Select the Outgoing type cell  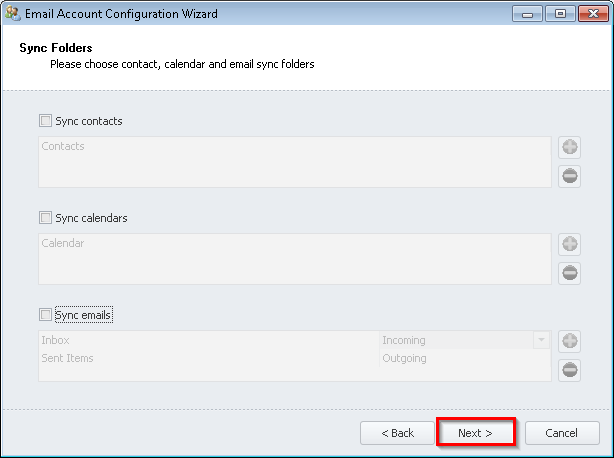[464, 358]
